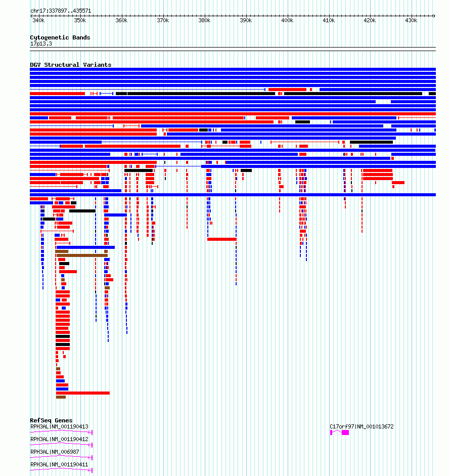
Task: Select the transcript glyph under RPH3AL|NM_006987
Action: pyautogui.click(x=61, y=457)
